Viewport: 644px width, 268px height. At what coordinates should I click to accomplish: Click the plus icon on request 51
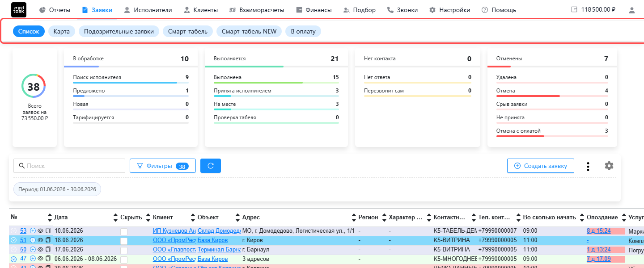tap(33, 240)
